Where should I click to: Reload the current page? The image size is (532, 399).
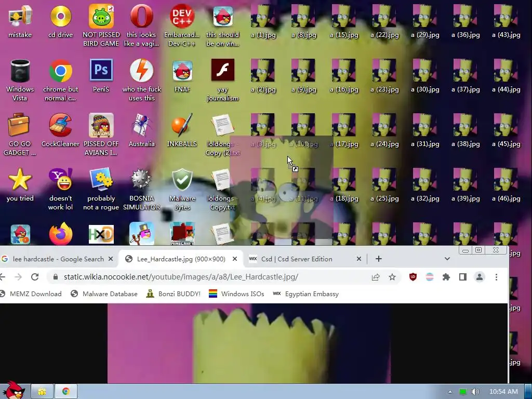click(35, 277)
